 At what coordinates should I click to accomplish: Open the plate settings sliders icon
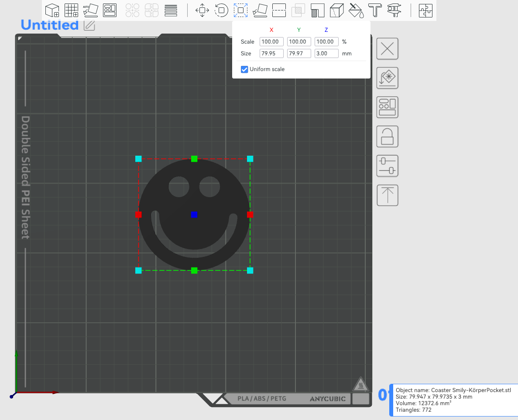pyautogui.click(x=387, y=166)
